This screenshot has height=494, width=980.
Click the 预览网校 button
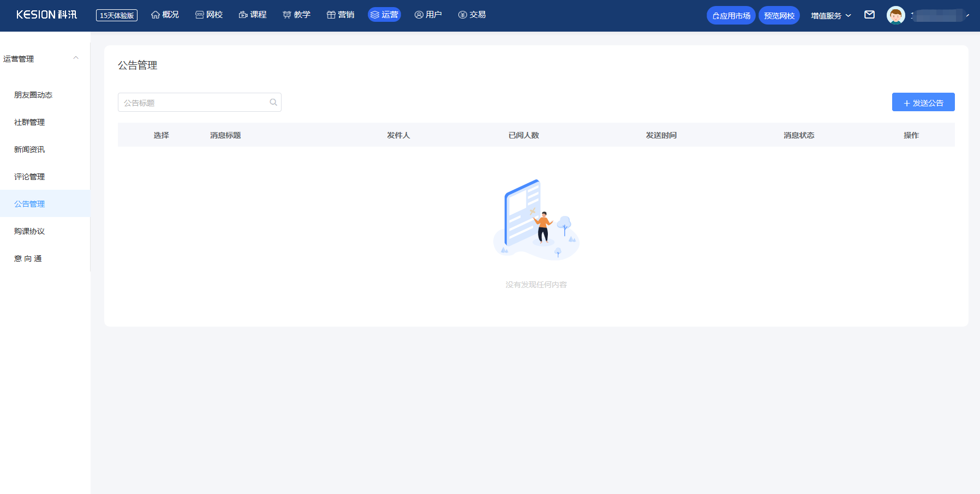[x=779, y=15]
